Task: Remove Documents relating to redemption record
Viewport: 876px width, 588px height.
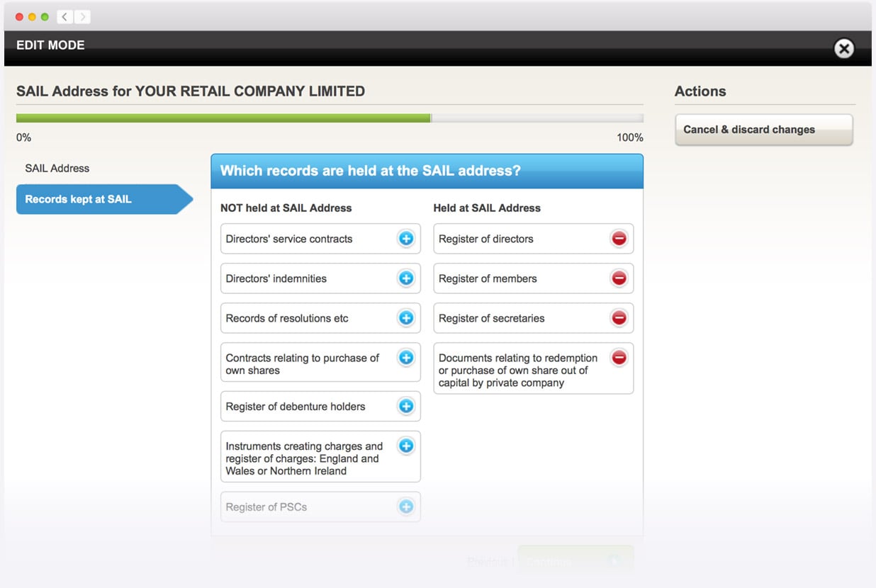Action: tap(619, 358)
